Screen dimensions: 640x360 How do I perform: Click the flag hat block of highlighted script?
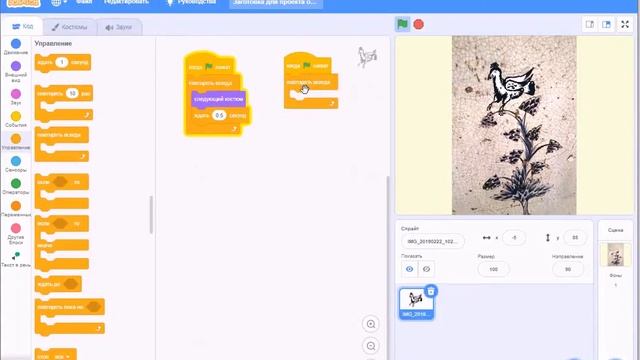(211, 65)
